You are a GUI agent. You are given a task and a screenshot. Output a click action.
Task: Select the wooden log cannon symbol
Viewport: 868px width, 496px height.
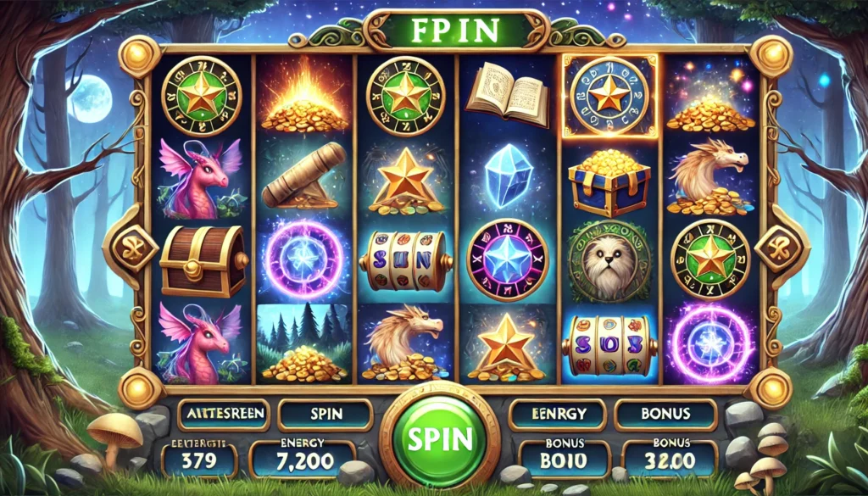point(303,176)
